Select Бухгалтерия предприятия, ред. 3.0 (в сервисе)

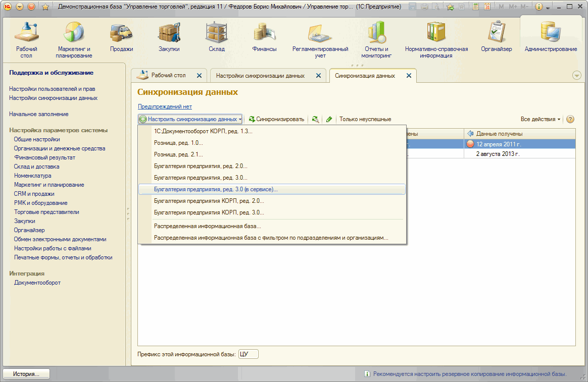tap(216, 189)
